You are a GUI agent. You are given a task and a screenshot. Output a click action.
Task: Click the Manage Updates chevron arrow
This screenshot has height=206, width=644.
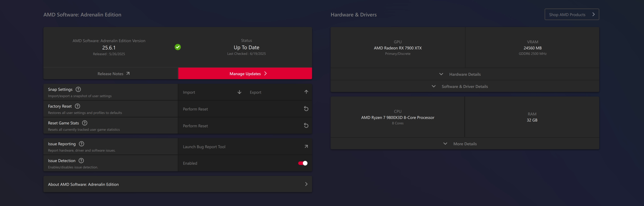266,74
